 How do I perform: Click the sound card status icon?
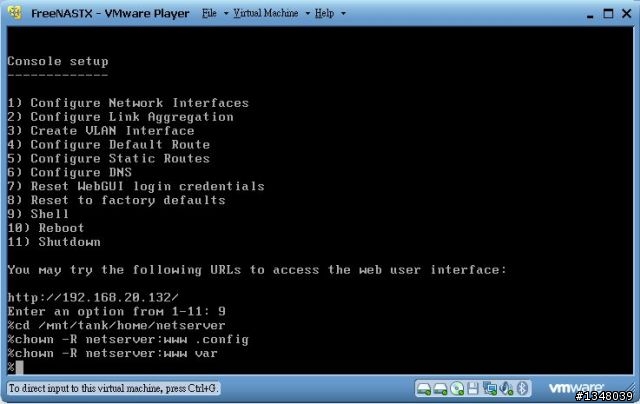pos(506,388)
